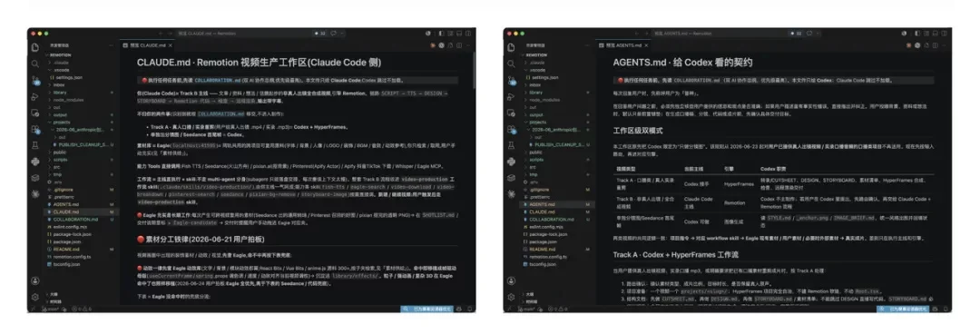980x334 pixels.
Task: Close the CLAUDE.md preview tab
Action: click(171, 45)
